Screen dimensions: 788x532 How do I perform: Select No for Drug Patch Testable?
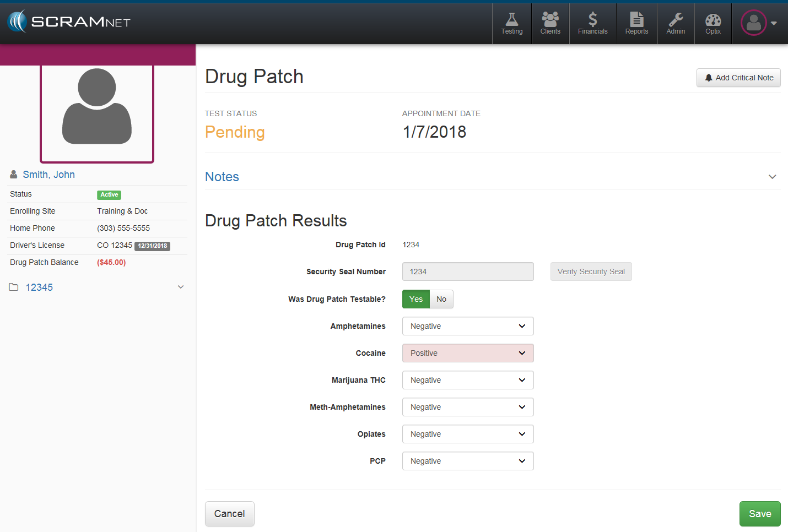coord(441,299)
